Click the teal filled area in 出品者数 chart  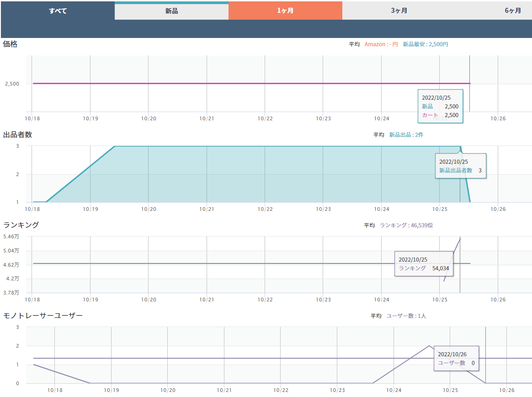pos(274,174)
